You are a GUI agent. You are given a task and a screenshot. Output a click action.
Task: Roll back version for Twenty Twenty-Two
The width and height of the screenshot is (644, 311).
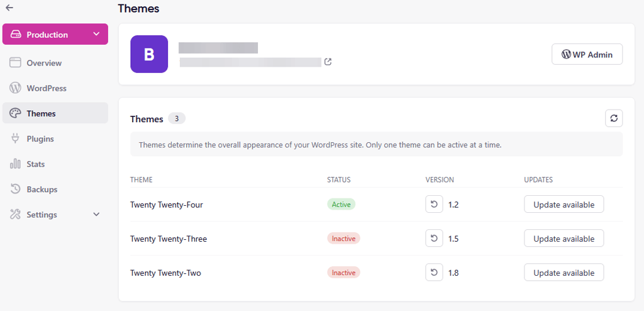tap(434, 273)
